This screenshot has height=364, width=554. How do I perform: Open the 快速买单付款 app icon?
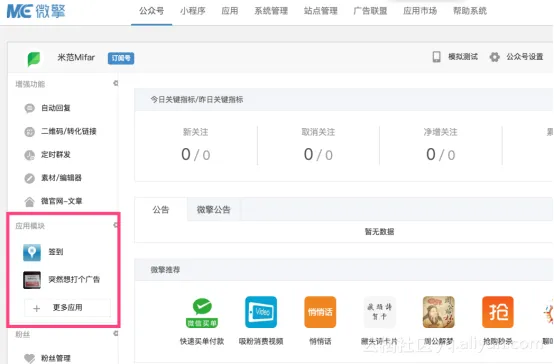[x=202, y=312]
